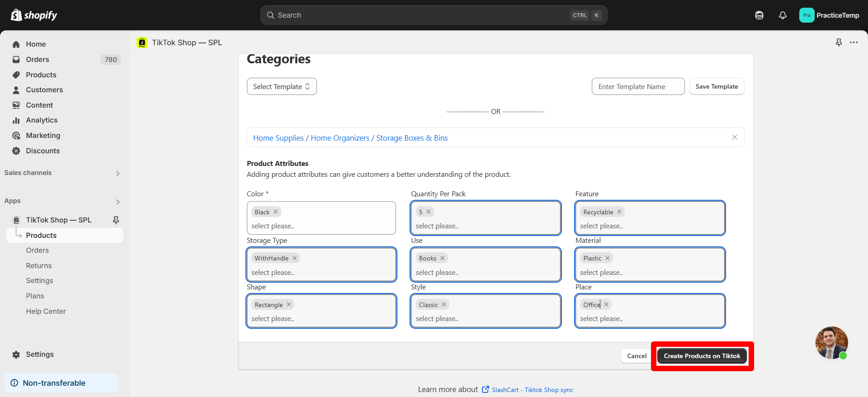This screenshot has width=868, height=397.
Task: Click Create Products on Tiktok button
Action: 702,356
